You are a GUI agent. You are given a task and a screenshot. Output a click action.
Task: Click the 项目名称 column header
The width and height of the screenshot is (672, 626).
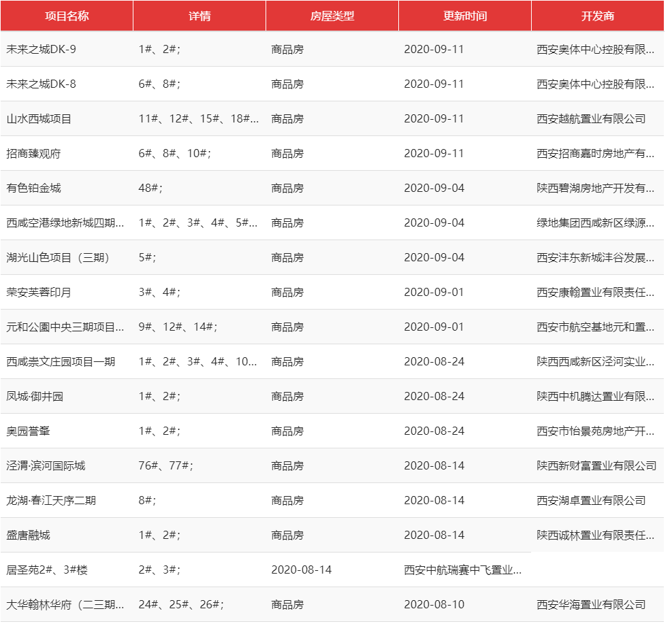(67, 16)
